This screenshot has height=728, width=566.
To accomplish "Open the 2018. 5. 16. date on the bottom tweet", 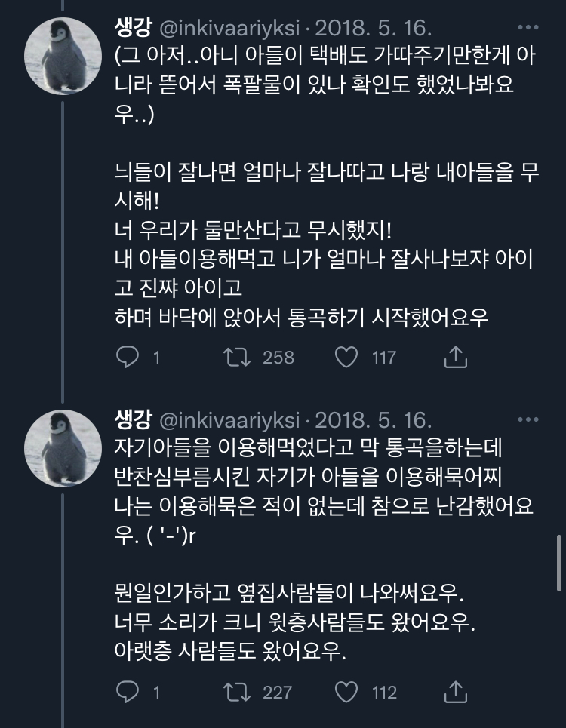I will [x=373, y=419].
